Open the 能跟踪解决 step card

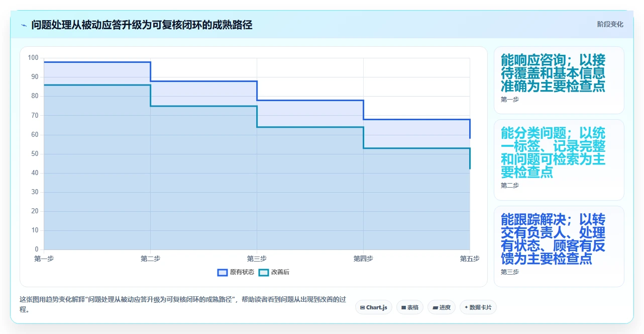pos(559,246)
